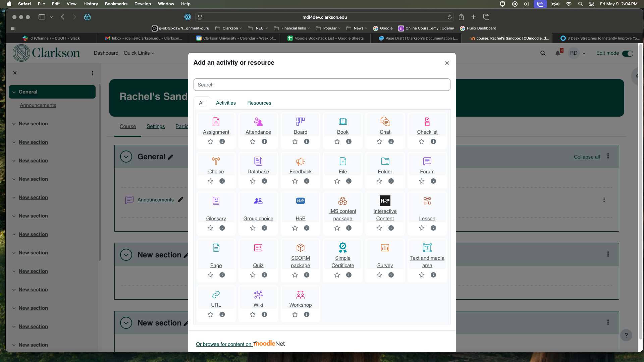Add a Forum activity via its icon

pyautogui.click(x=427, y=161)
